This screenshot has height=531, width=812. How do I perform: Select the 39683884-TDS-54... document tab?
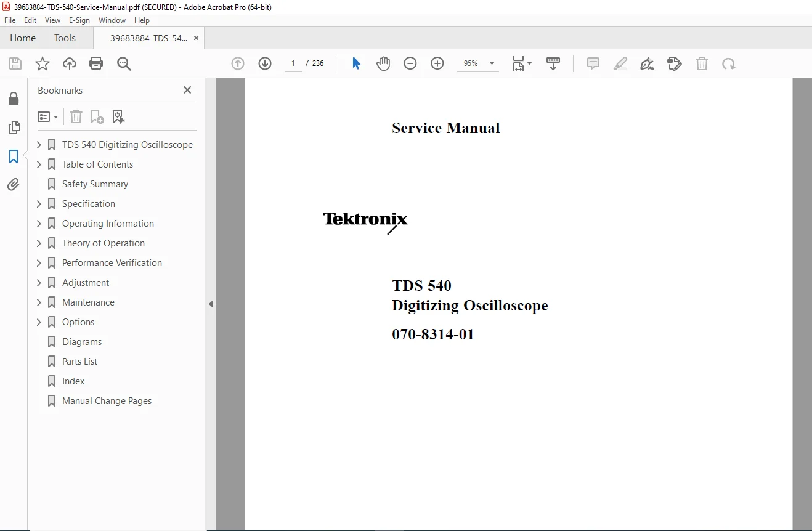148,38
